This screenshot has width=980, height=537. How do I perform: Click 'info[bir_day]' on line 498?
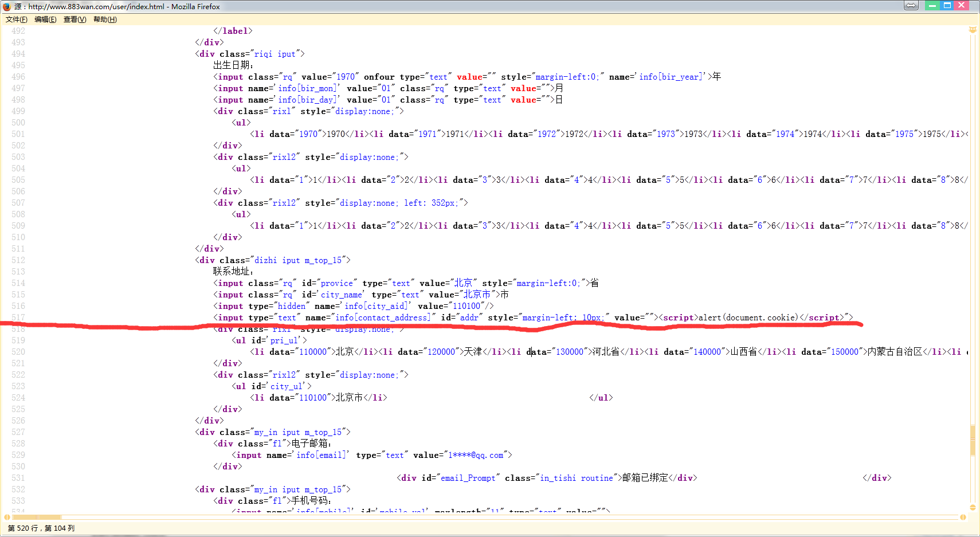[307, 100]
